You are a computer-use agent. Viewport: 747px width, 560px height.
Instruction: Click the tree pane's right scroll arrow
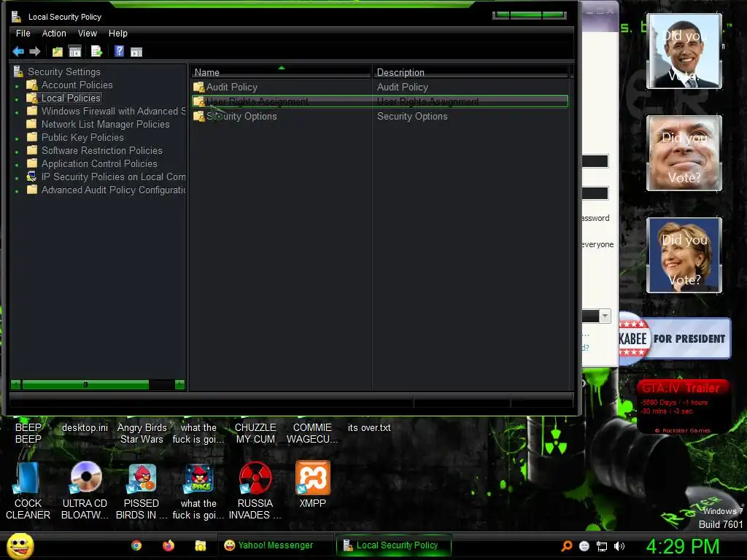(x=179, y=384)
